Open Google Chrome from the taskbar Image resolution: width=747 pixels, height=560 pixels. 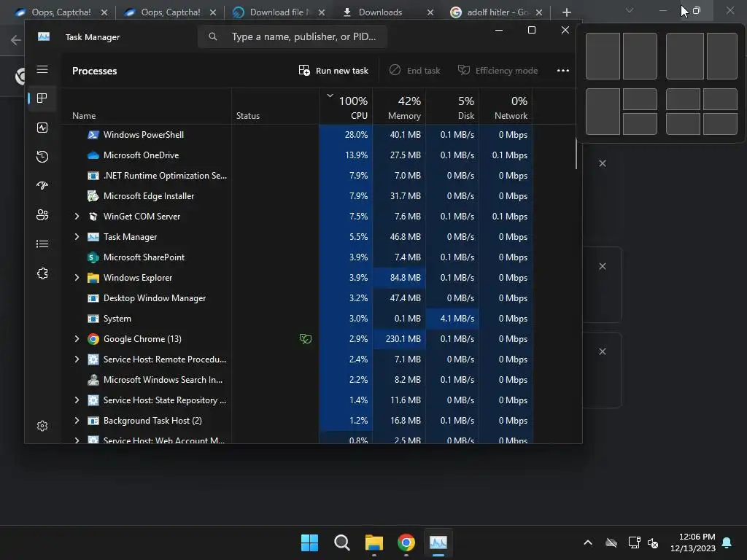coord(406,542)
